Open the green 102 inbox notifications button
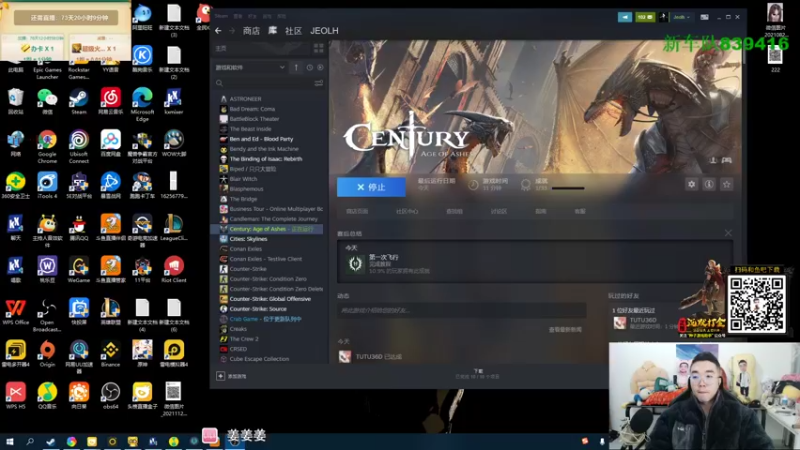The height and width of the screenshot is (450, 800). [x=645, y=17]
